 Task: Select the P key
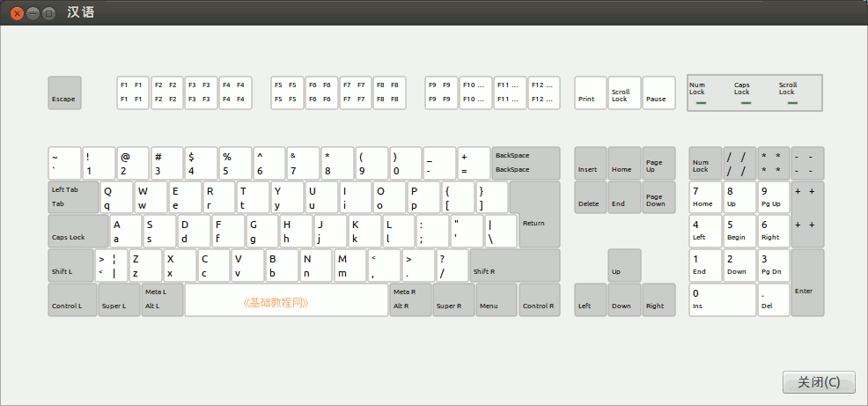[x=423, y=197]
